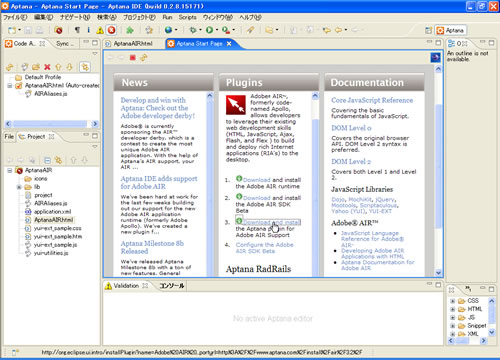
Task: Click the green puzzle-piece plugin toolbar icon
Action: 130,30
